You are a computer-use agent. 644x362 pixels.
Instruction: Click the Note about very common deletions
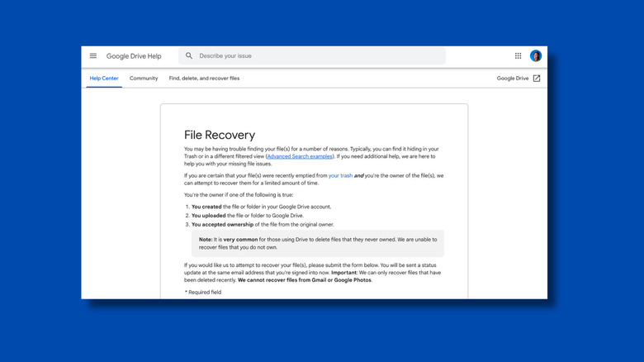pos(318,243)
